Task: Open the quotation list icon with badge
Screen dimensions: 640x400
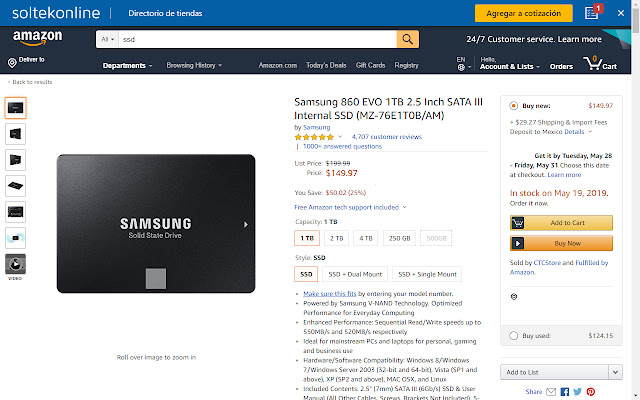Action: (593, 12)
